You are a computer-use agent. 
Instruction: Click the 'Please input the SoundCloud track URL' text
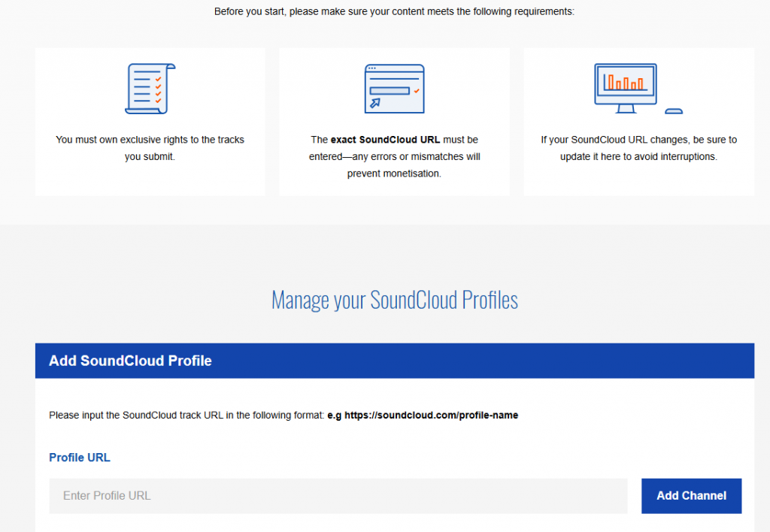tap(186, 416)
